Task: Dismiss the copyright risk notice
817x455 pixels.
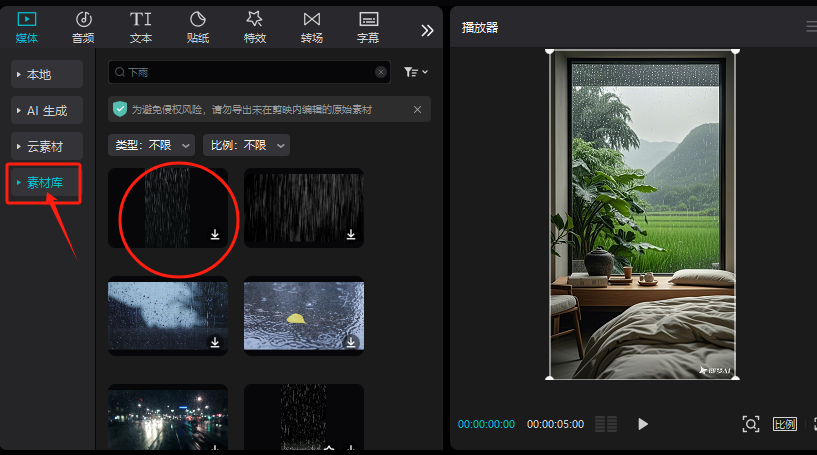Action: 417,109
